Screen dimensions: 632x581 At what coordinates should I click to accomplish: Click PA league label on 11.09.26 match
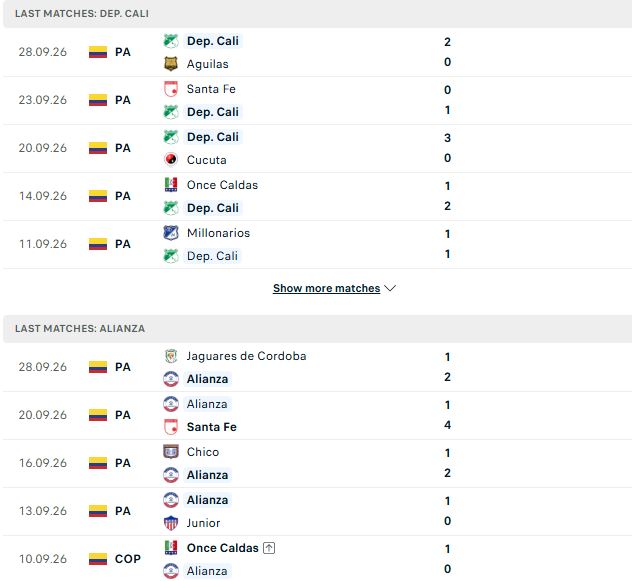123,244
